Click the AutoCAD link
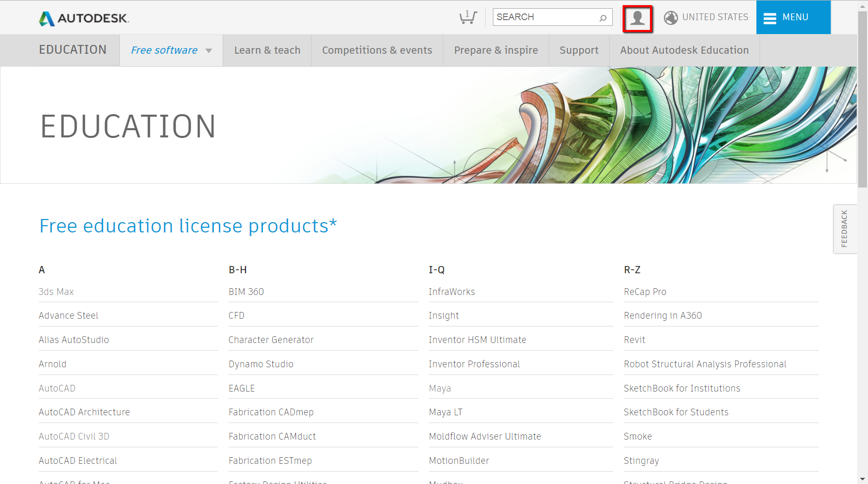This screenshot has width=868, height=484. pyautogui.click(x=57, y=388)
